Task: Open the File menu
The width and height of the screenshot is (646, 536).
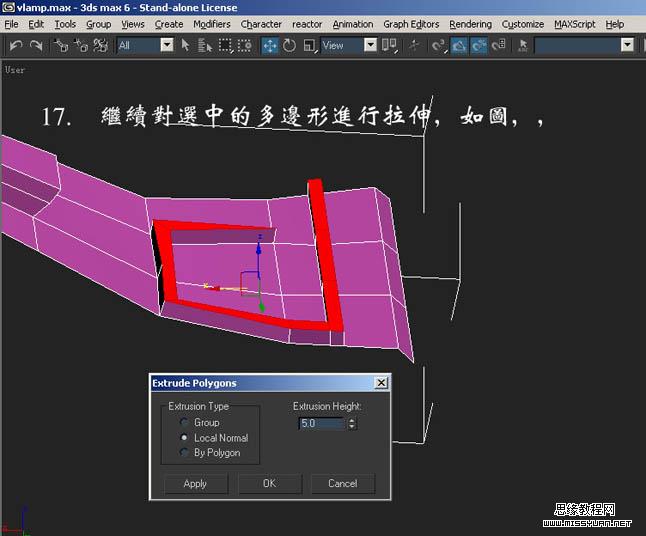Action: [x=11, y=24]
